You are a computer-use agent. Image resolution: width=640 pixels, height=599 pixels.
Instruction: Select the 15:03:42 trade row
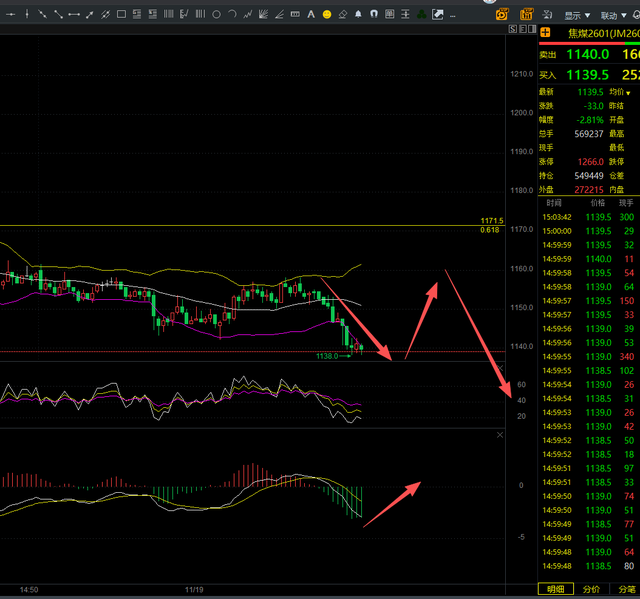[x=589, y=217]
